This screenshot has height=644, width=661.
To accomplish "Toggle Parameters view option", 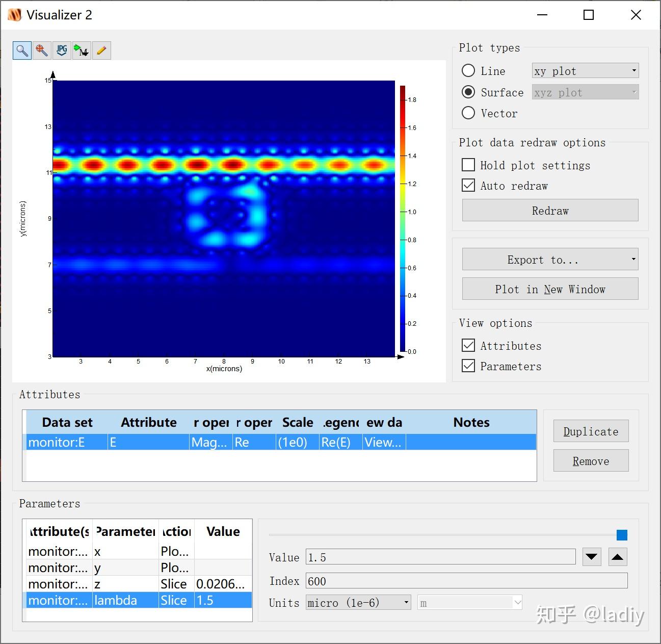I will pyautogui.click(x=468, y=366).
